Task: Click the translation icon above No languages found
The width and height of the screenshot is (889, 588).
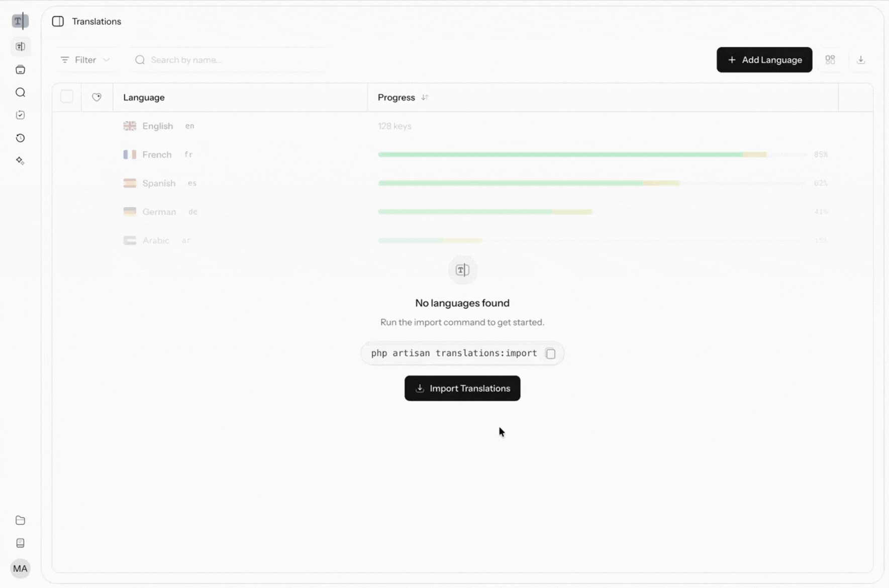Action: tap(462, 270)
